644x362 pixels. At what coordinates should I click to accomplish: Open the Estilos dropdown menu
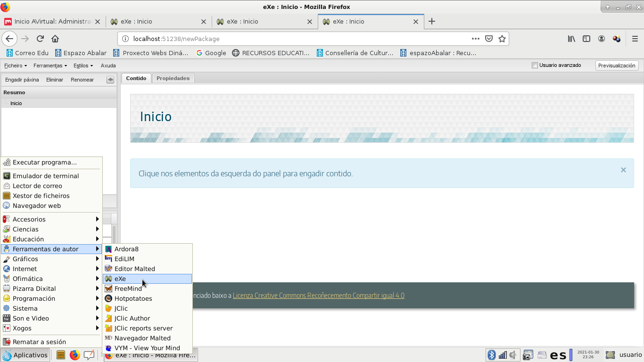pyautogui.click(x=83, y=66)
